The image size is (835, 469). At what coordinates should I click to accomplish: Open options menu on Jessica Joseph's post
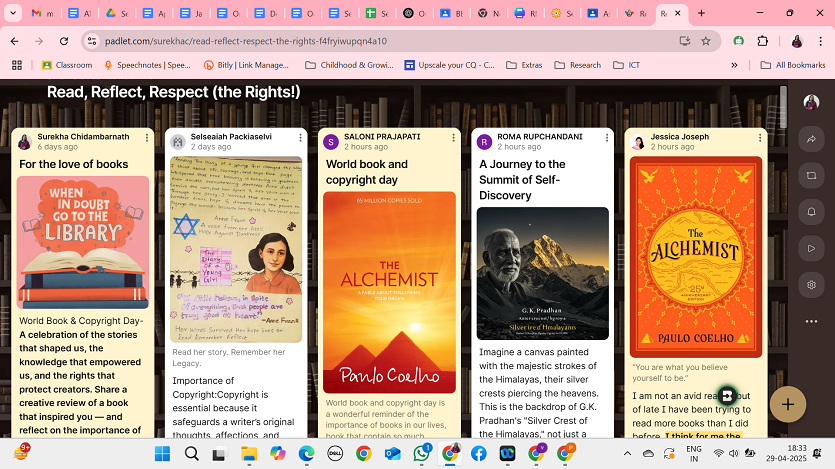point(760,137)
